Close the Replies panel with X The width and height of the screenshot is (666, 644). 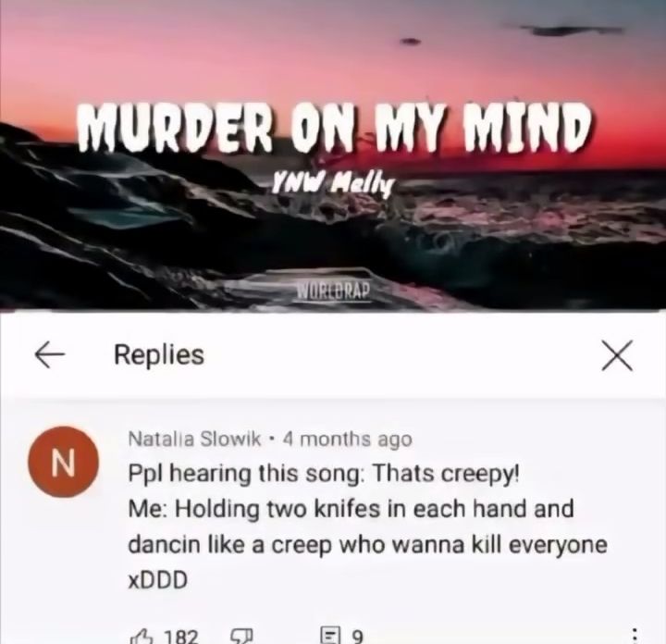(617, 355)
